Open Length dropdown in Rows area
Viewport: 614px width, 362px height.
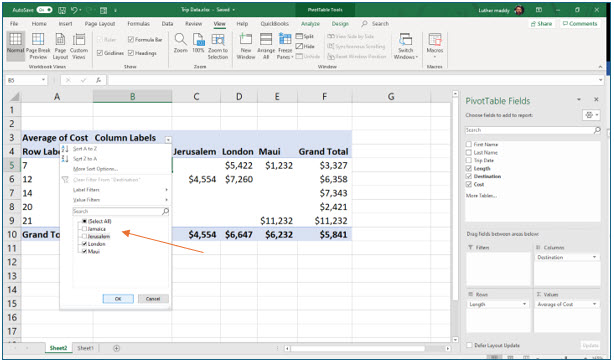pyautogui.click(x=524, y=304)
